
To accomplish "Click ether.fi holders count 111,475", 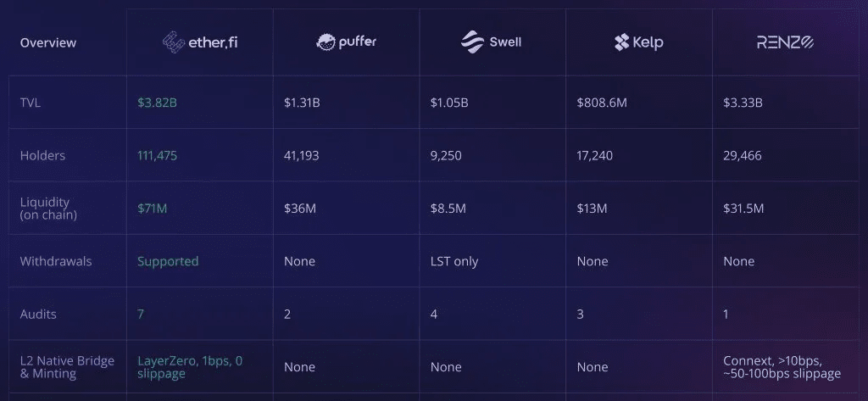I will (x=157, y=156).
